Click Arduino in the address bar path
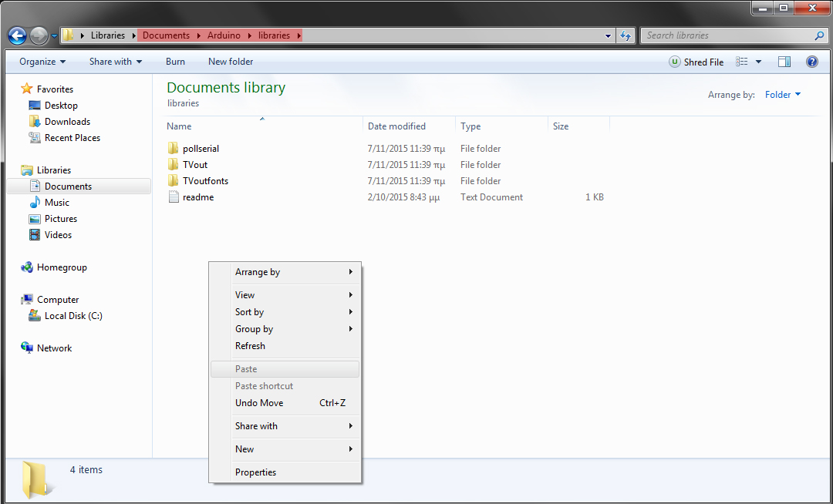833x504 pixels. pyautogui.click(x=224, y=35)
